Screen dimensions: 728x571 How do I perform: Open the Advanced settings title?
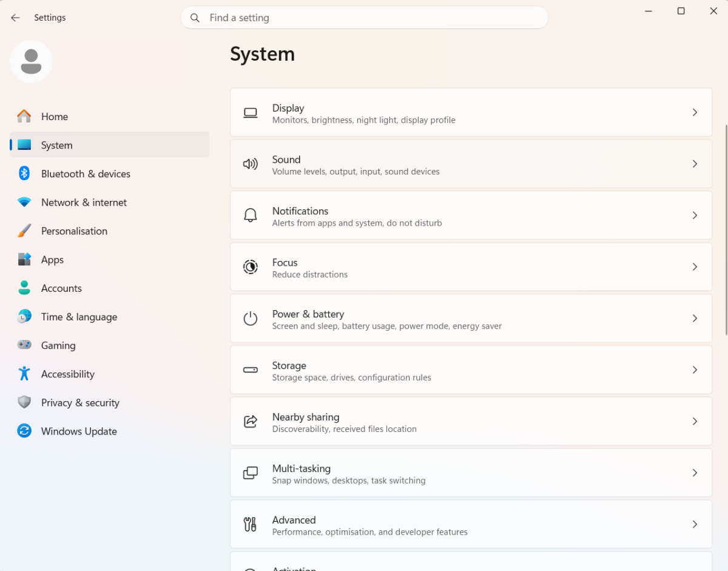pos(294,520)
